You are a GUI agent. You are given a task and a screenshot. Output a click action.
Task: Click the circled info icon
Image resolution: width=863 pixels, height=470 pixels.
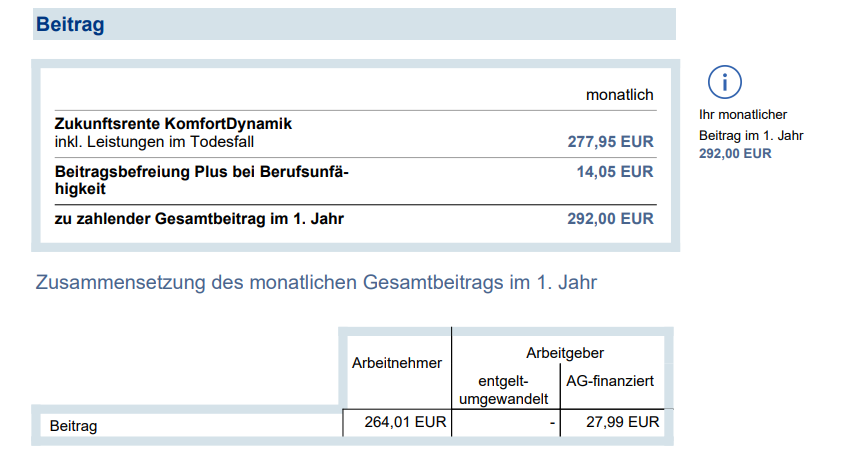(x=725, y=82)
